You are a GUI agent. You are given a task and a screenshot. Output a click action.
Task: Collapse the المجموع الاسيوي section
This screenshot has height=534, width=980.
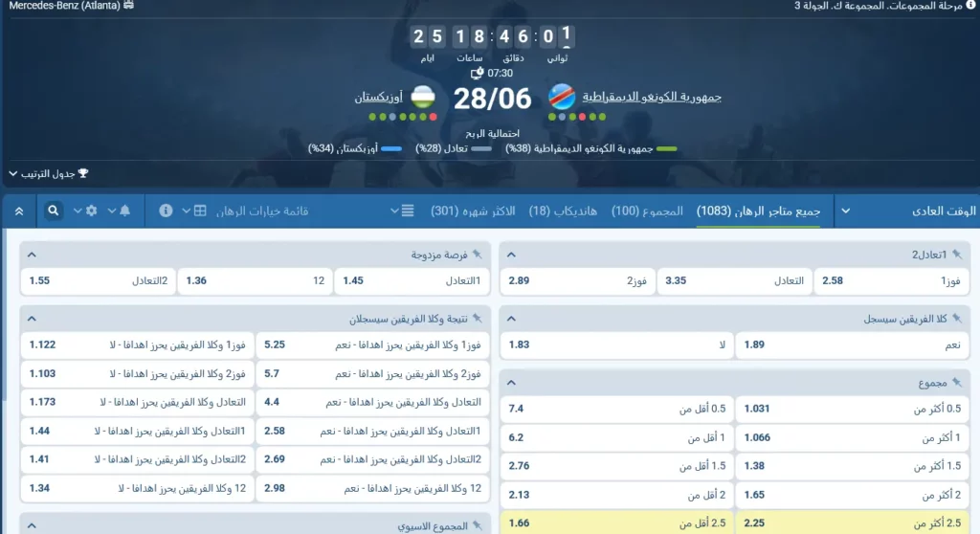32,526
